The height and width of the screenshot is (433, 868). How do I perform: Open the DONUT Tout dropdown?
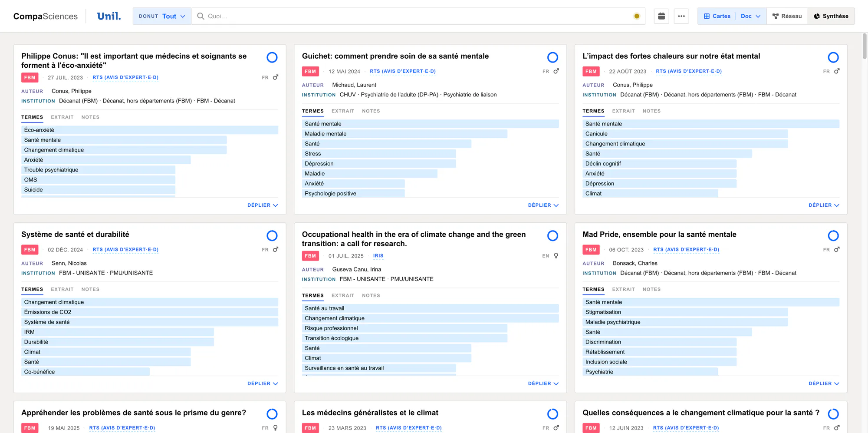162,16
